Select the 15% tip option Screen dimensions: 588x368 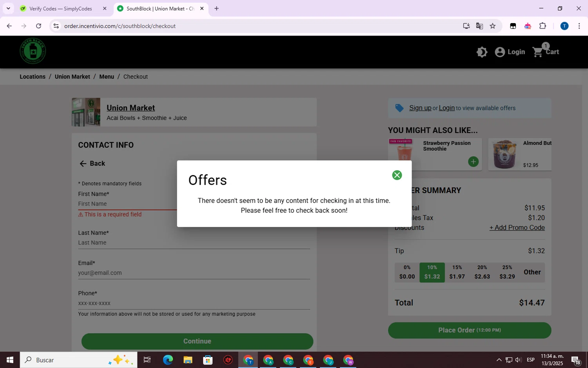click(457, 272)
